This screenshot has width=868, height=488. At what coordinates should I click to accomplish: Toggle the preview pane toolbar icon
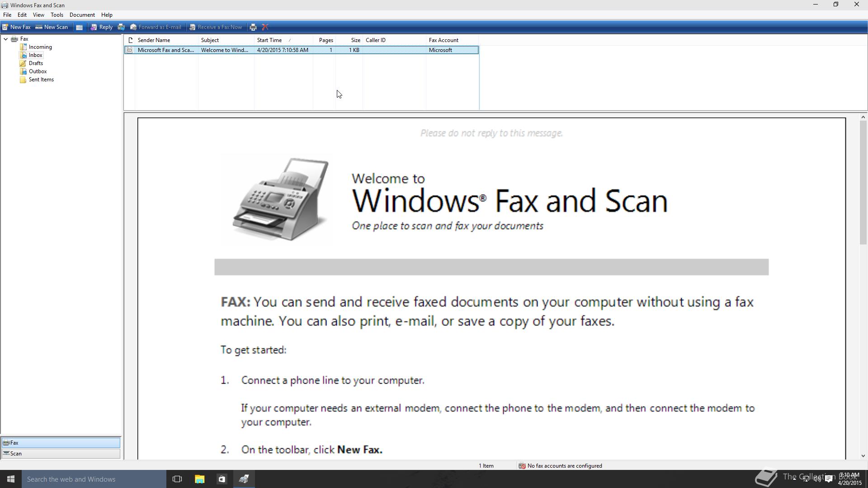pyautogui.click(x=79, y=27)
